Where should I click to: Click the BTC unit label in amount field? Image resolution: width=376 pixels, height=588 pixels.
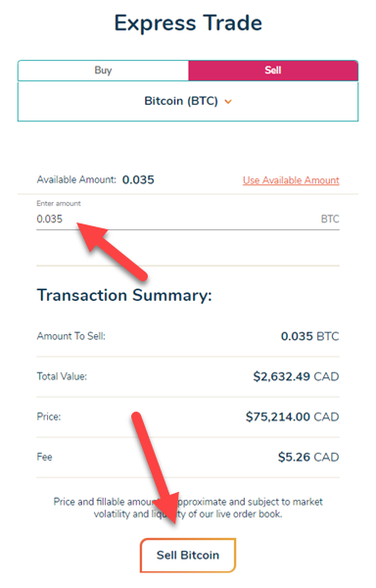330,219
